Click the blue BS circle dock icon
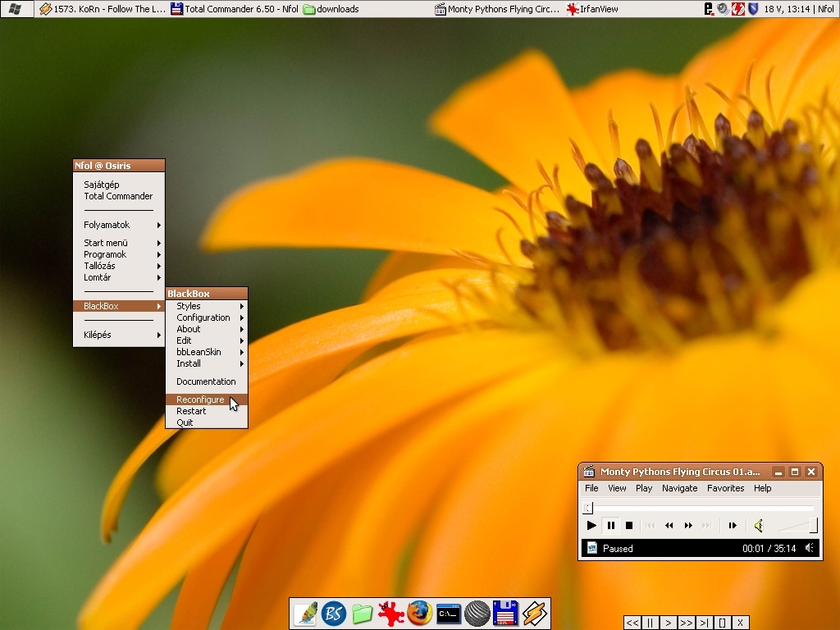840x630 pixels. pos(333,613)
